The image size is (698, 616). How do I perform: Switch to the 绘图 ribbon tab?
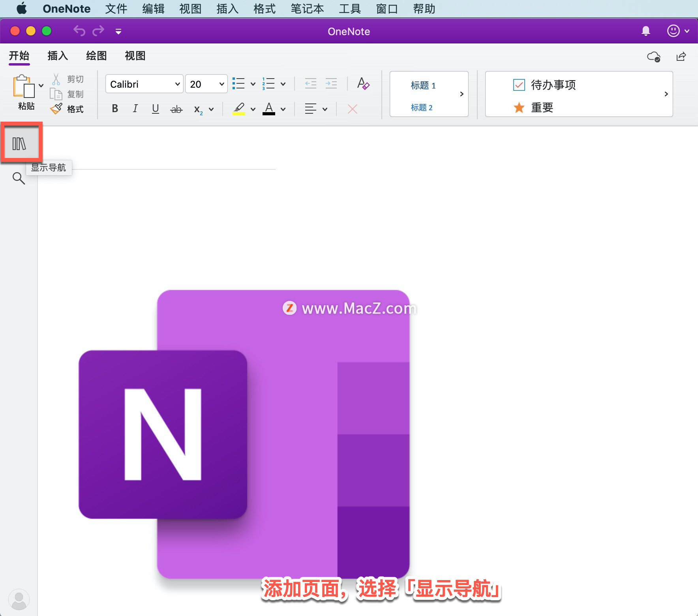coord(96,56)
